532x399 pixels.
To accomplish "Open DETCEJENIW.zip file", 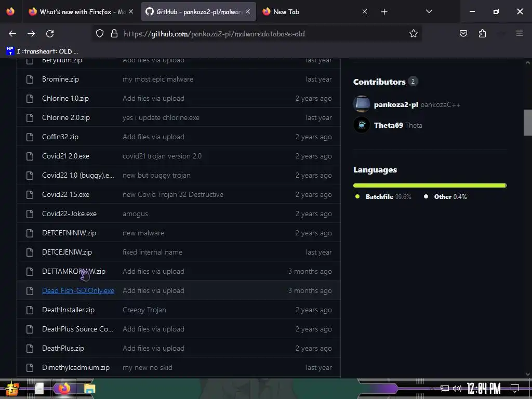I will point(67,252).
